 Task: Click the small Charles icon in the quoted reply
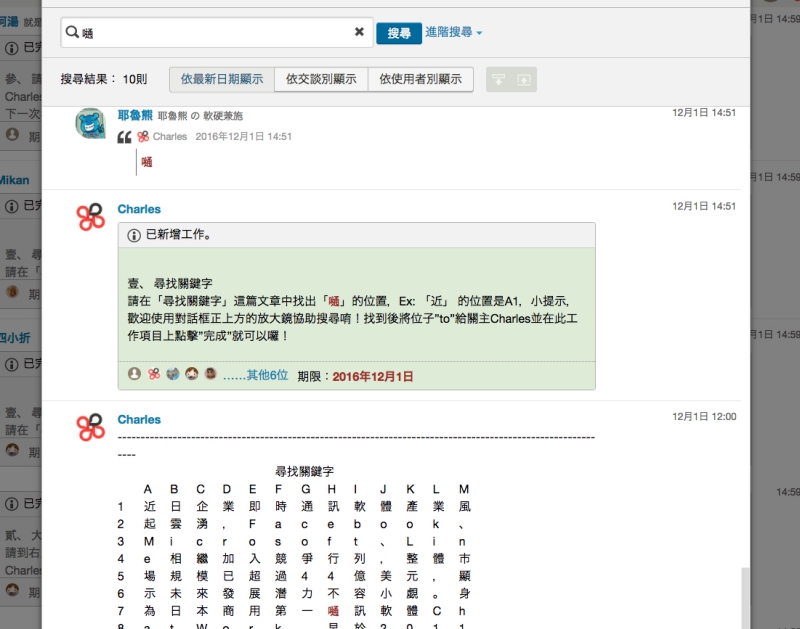143,137
